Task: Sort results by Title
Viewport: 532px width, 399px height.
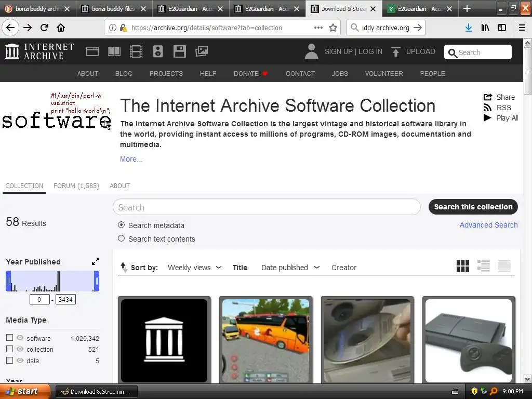Action: [x=240, y=268]
